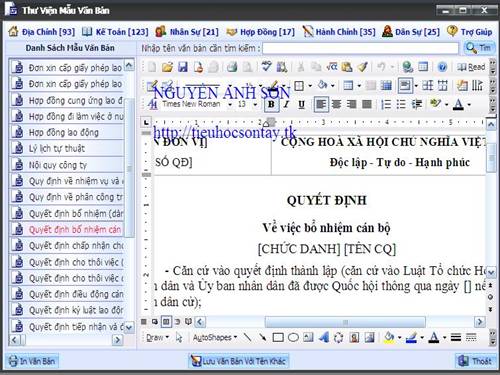Expand the line color dropdown arrow in drawing toolbar
Screen dimensions: 500x375
[x=422, y=338]
